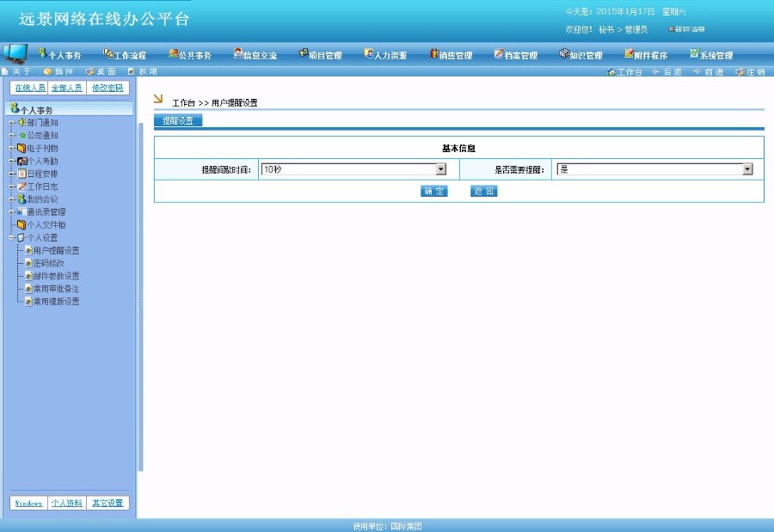Click the 个人事务 sidebar header
Image resolution: width=774 pixels, height=532 pixels.
(x=69, y=109)
